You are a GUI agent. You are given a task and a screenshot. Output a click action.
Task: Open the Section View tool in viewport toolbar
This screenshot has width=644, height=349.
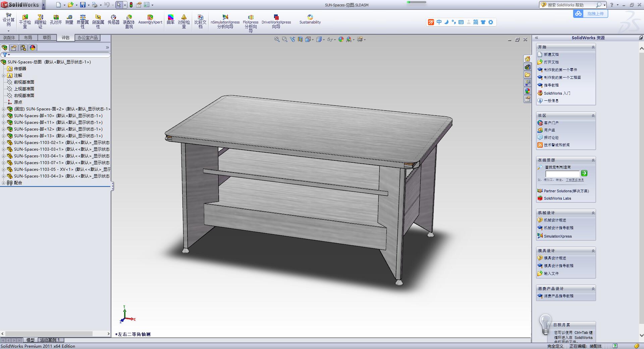tap(300, 40)
